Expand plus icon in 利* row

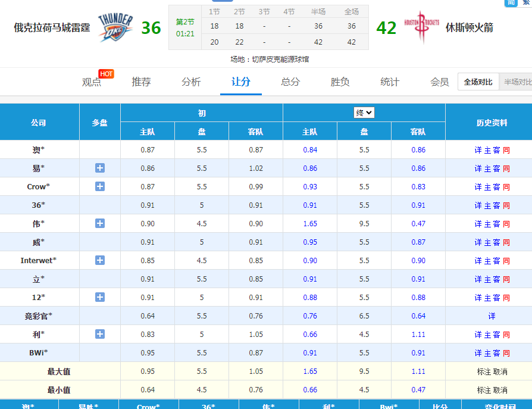(x=100, y=335)
